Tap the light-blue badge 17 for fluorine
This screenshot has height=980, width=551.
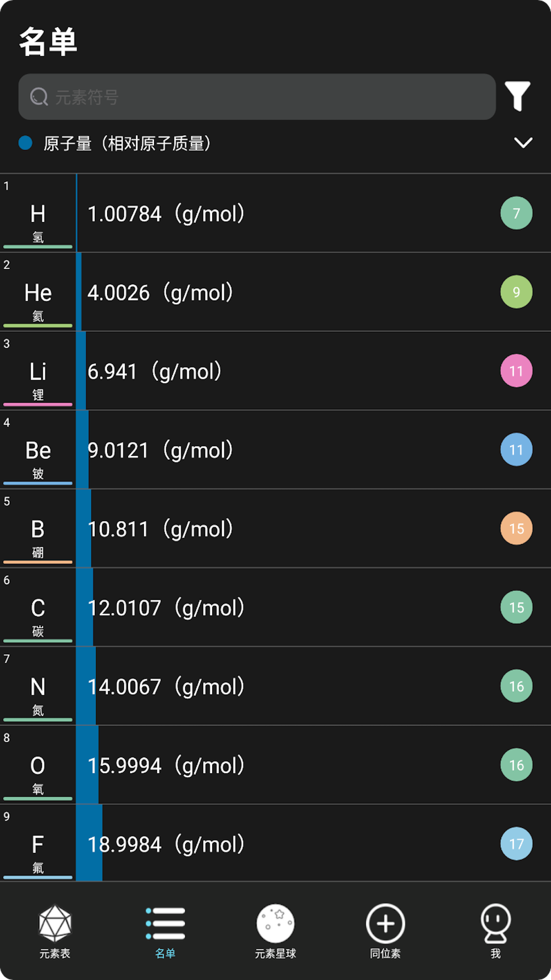pos(516,844)
